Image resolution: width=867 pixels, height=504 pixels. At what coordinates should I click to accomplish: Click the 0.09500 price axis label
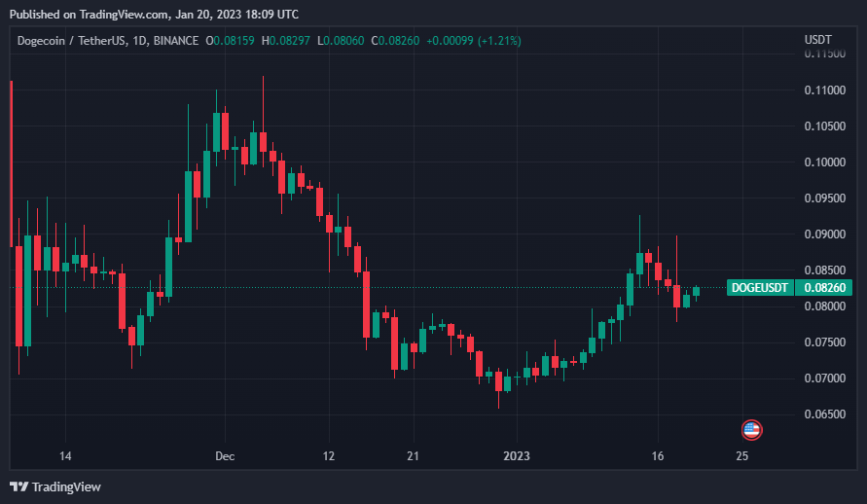[825, 198]
